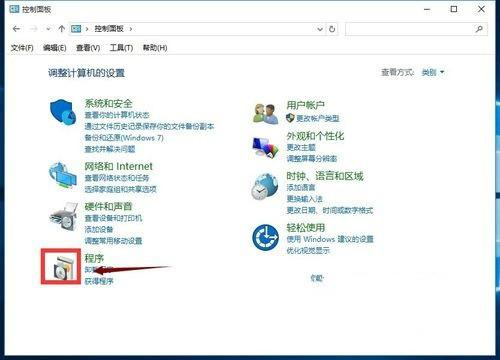Open the Network and Internet icon
This screenshot has width=500, height=360.
(62, 175)
